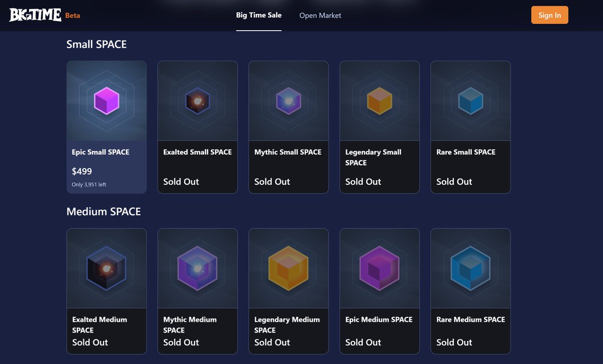The width and height of the screenshot is (603, 364).
Task: Select the Mythic Medium SPACE purple cube icon
Action: tap(197, 268)
